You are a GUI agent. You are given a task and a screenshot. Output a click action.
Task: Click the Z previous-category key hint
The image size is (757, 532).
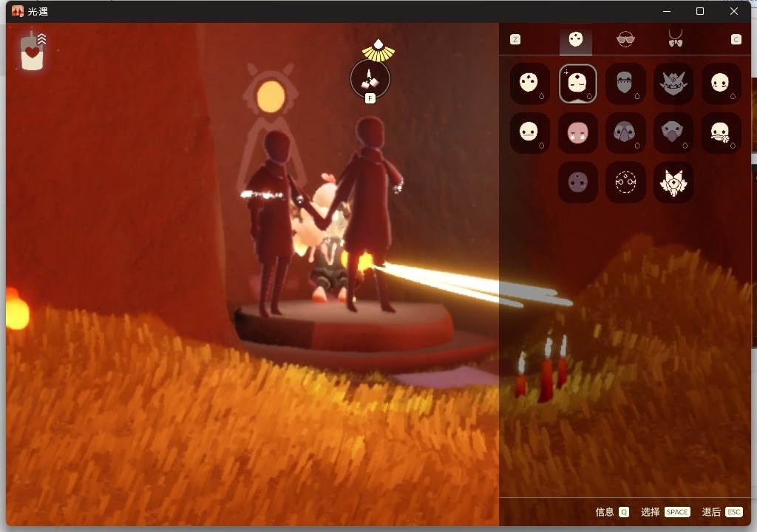(x=515, y=40)
